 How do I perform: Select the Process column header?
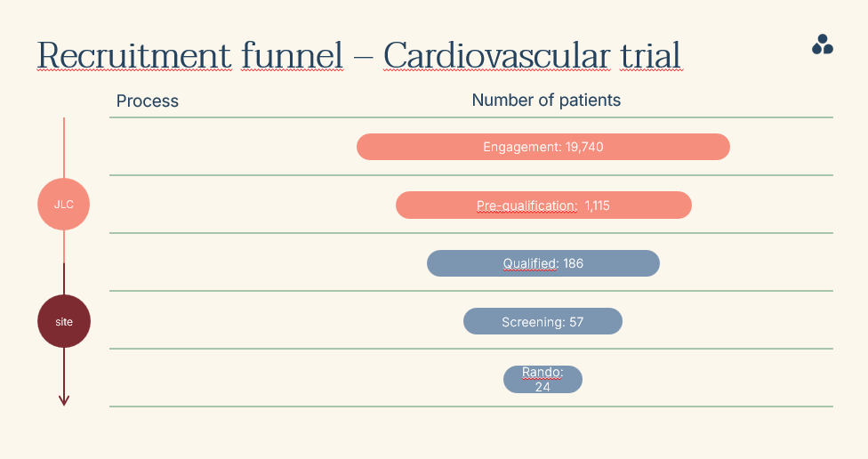(148, 101)
